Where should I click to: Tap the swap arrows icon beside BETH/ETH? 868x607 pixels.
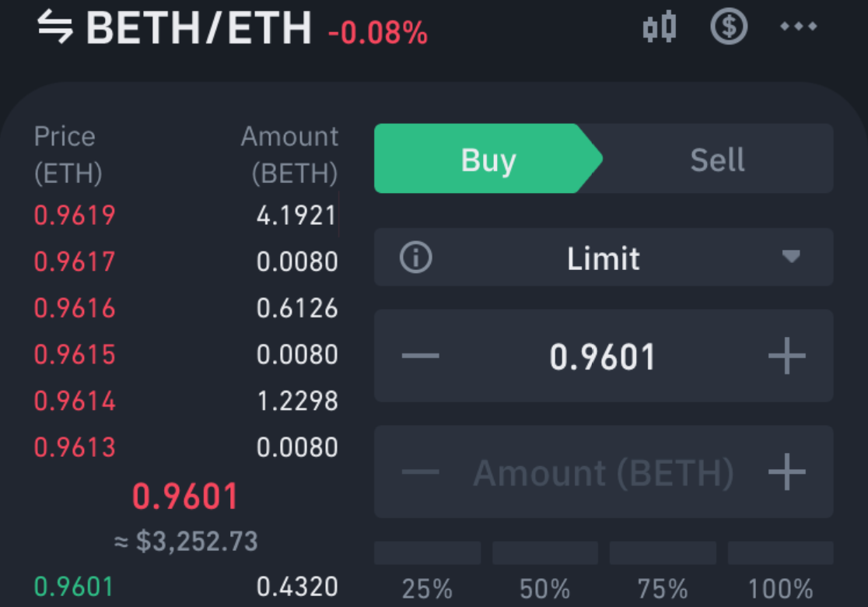point(54,26)
